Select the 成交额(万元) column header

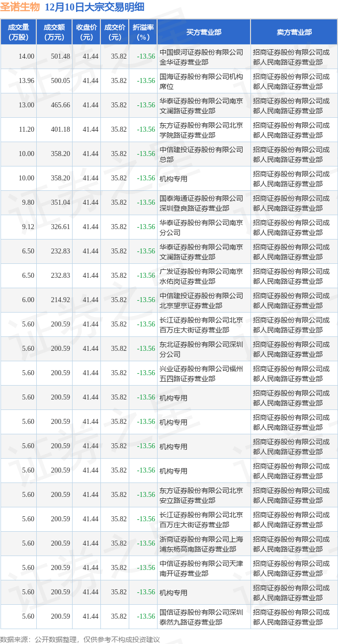click(x=54, y=32)
